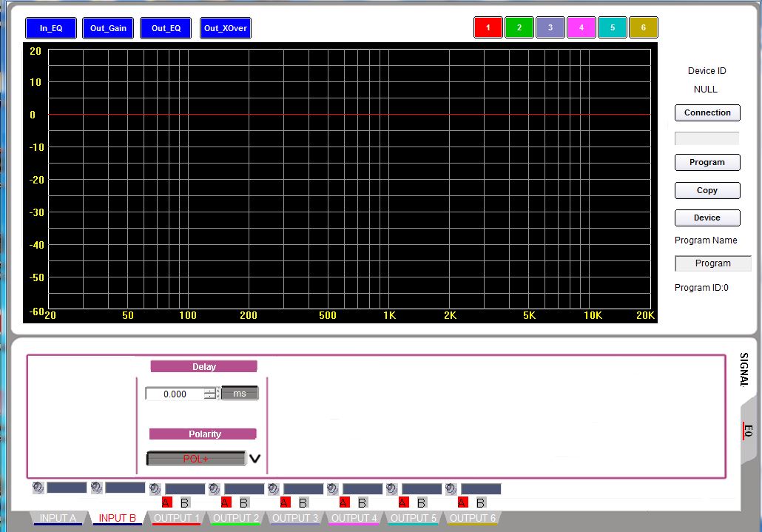
Task: Mute Output 6 with its speaker icon
Action: coord(451,488)
